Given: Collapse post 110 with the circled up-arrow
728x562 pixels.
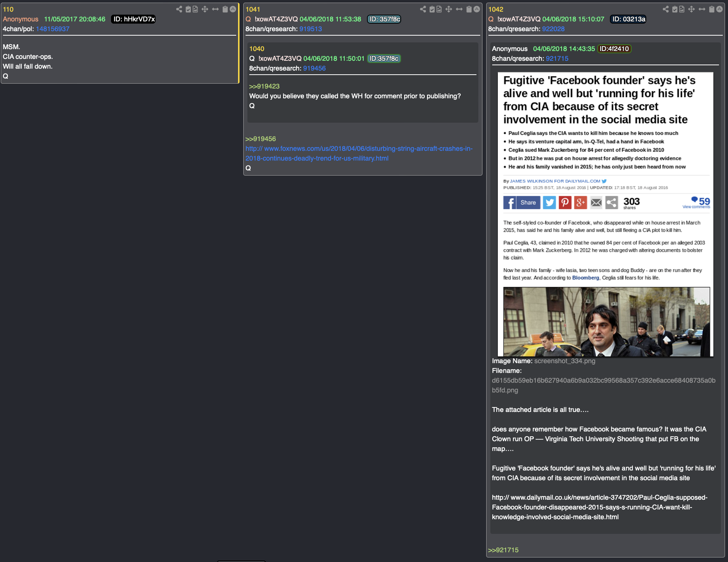Looking at the screenshot, I should [x=233, y=9].
